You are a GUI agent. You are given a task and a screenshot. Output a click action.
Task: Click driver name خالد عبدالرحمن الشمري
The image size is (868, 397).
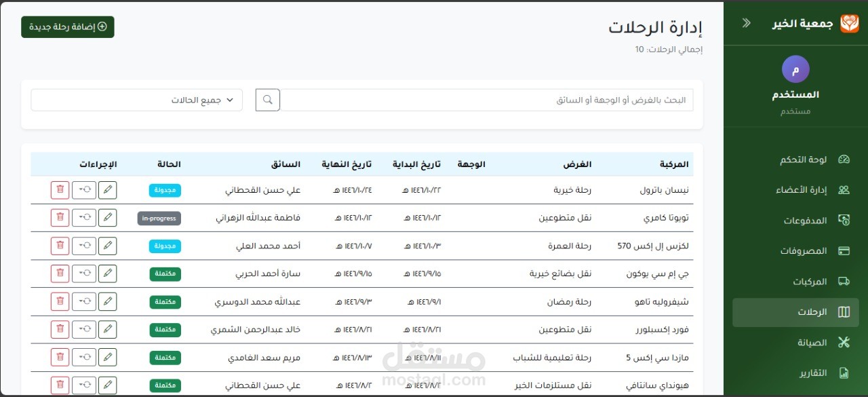click(x=256, y=329)
